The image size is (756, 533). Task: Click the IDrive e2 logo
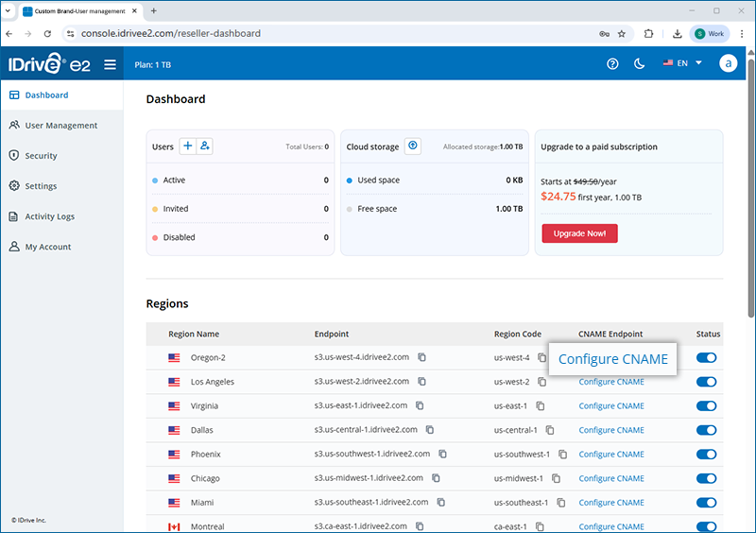(x=49, y=63)
